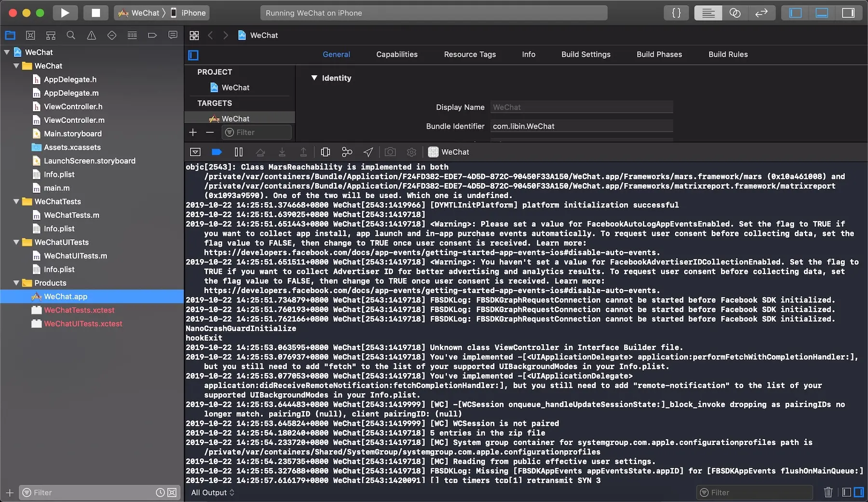Show the variables view pane

click(x=846, y=492)
